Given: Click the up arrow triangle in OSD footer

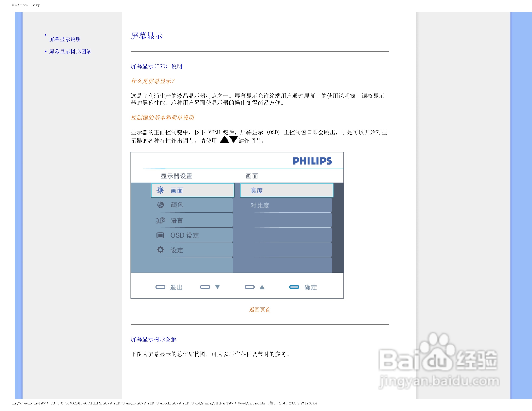Looking at the screenshot, I should (x=262, y=287).
